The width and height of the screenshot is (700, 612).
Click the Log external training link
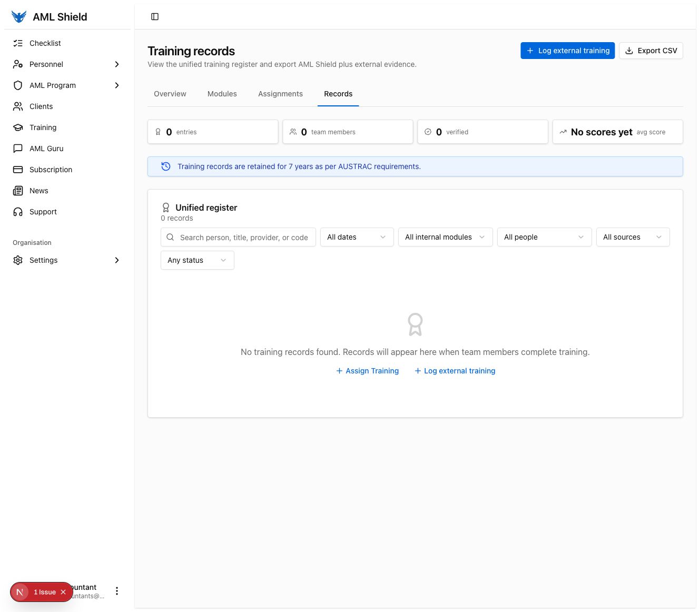455,371
